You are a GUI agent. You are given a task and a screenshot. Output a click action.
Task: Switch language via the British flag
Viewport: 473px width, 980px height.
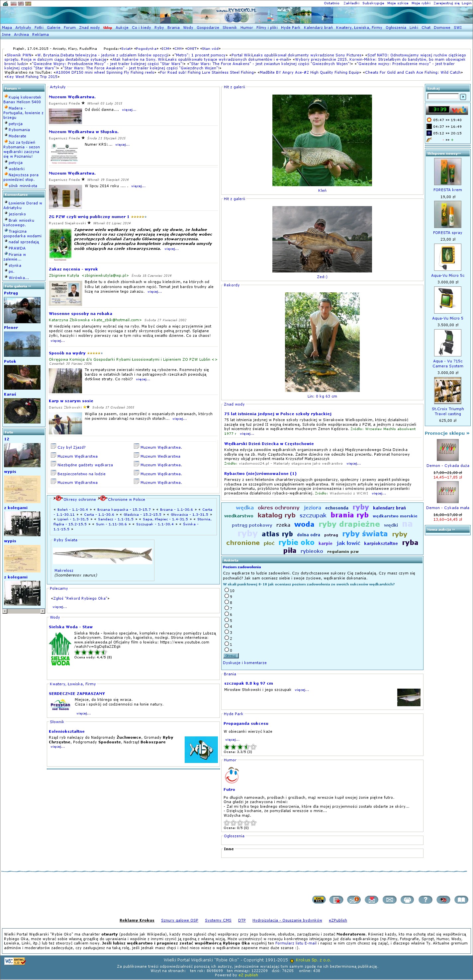point(21,3)
